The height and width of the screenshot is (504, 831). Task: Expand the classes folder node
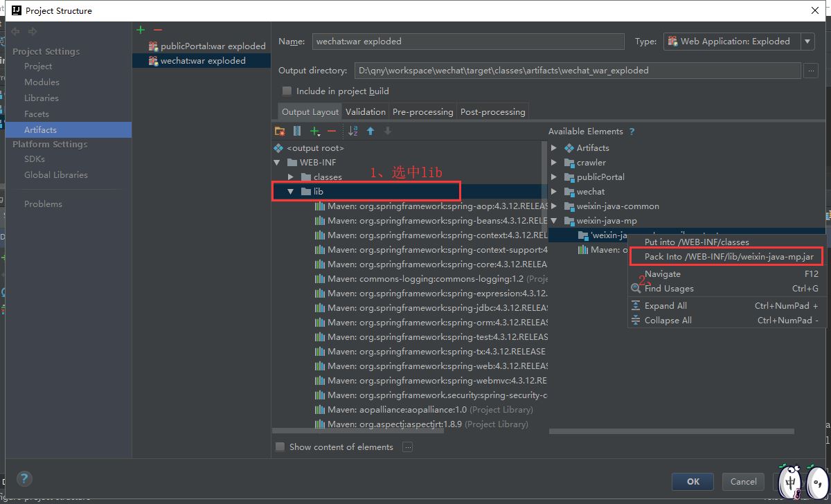pyautogui.click(x=291, y=177)
